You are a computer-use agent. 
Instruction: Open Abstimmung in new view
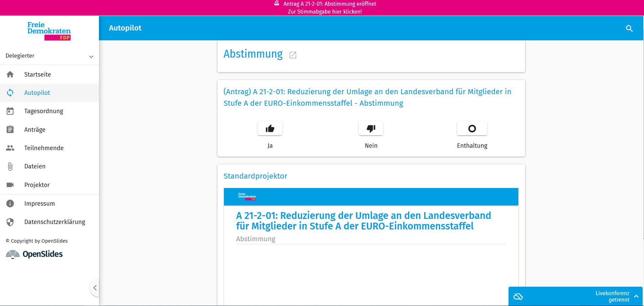pos(293,55)
